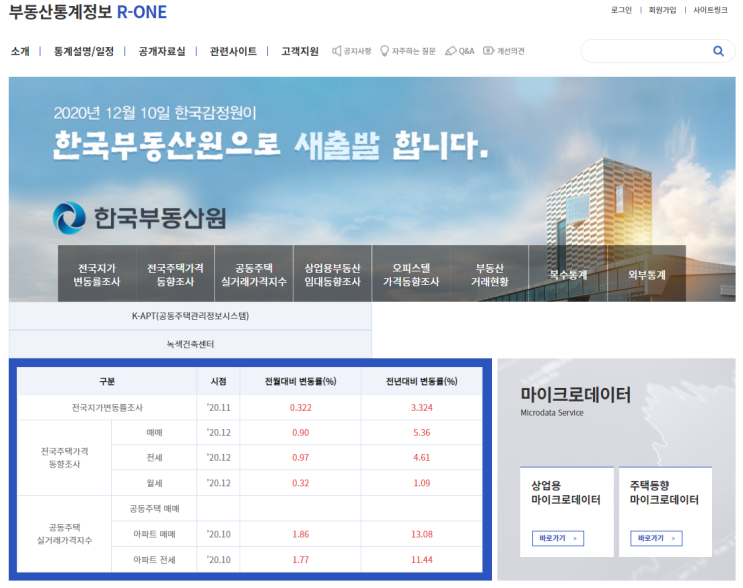Image resolution: width=743 pixels, height=588 pixels.
Task: Open the 소개 menu
Action: click(x=20, y=51)
